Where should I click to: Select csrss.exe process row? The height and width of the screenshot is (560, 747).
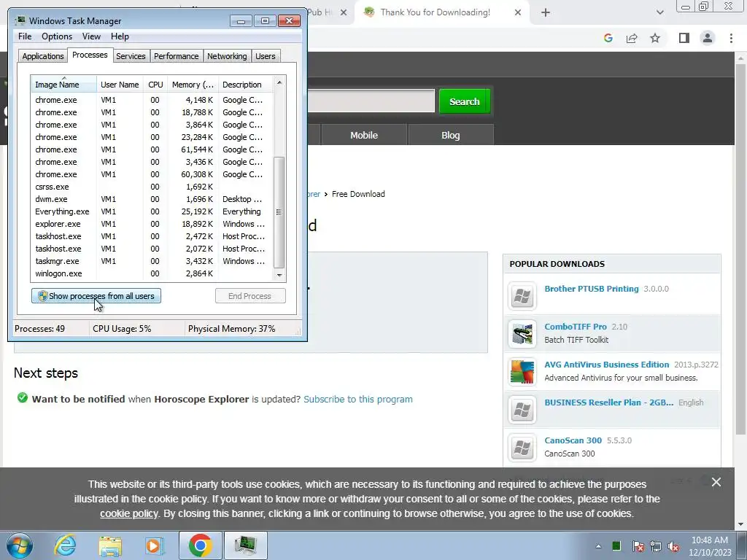152,187
